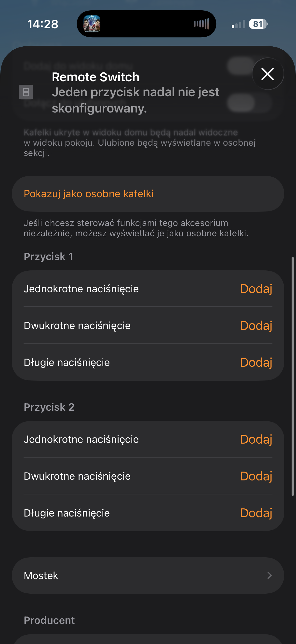
Task: Close the Remote Switch settings sheet
Action: (268, 74)
